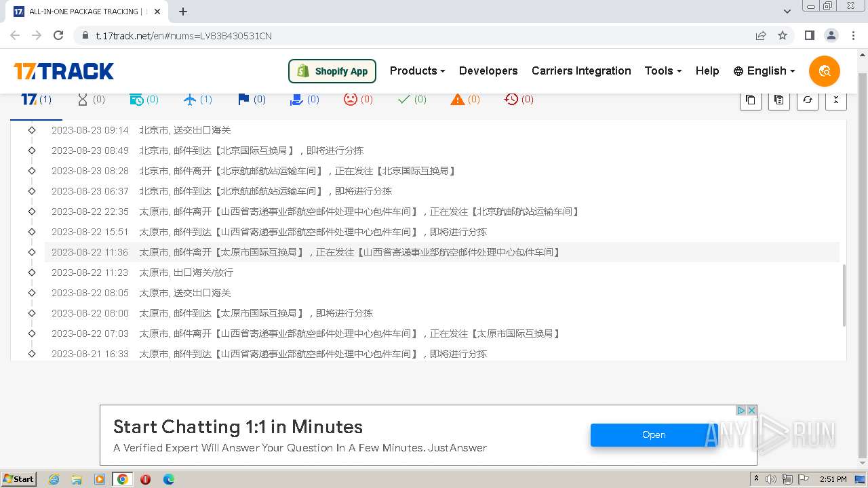Go forward with the browser forward arrow

point(37,35)
